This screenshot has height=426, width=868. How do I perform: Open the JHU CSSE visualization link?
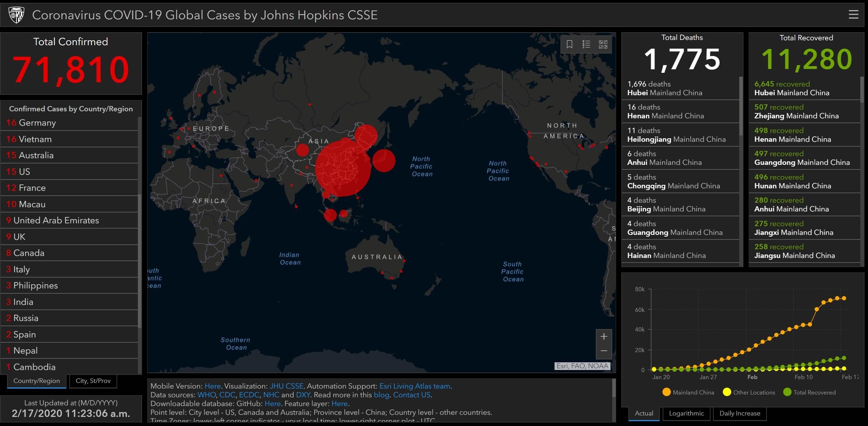coord(286,386)
